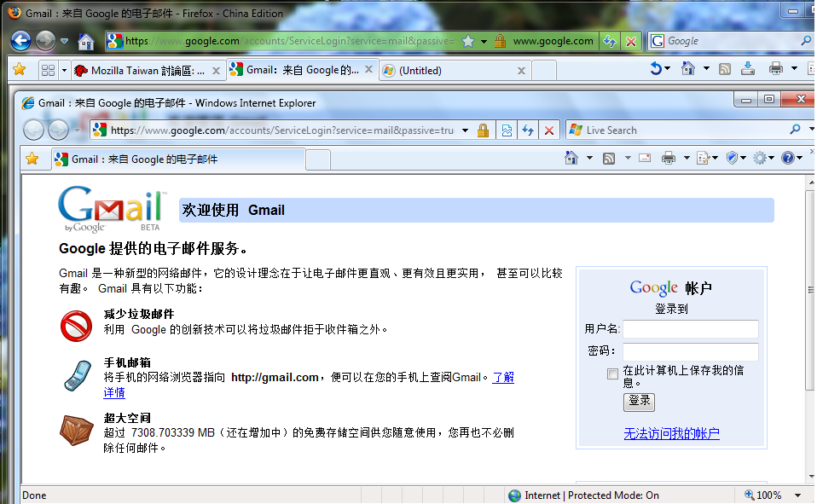The width and height of the screenshot is (817, 504).
Task: Click Internet Explorer address bar URL
Action: click(282, 130)
